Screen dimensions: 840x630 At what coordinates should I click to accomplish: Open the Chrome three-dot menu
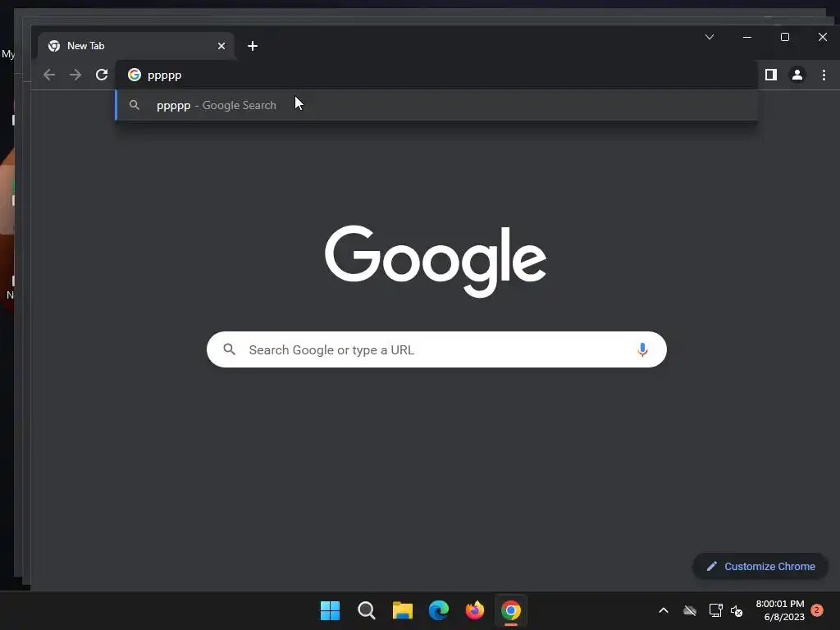824,75
